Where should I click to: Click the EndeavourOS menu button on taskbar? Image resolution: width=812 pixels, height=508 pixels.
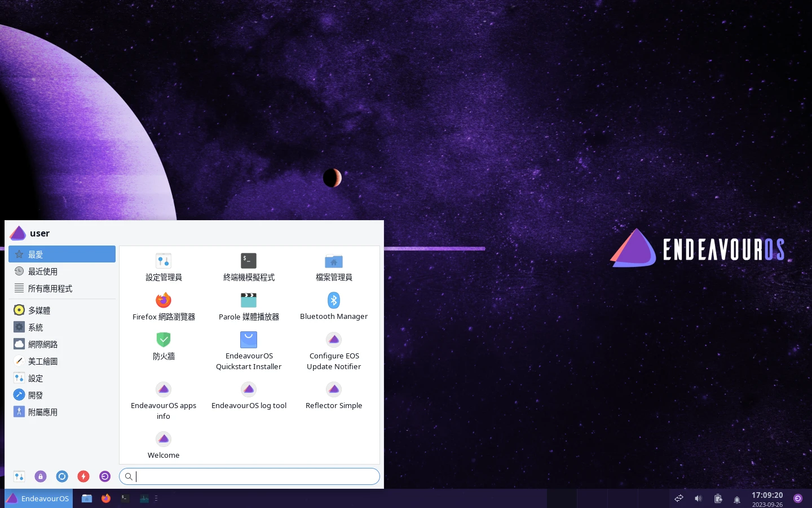point(38,498)
